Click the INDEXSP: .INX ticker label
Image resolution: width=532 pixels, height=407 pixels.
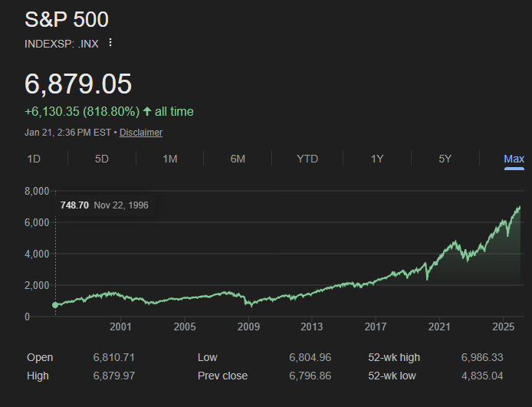[x=61, y=43]
